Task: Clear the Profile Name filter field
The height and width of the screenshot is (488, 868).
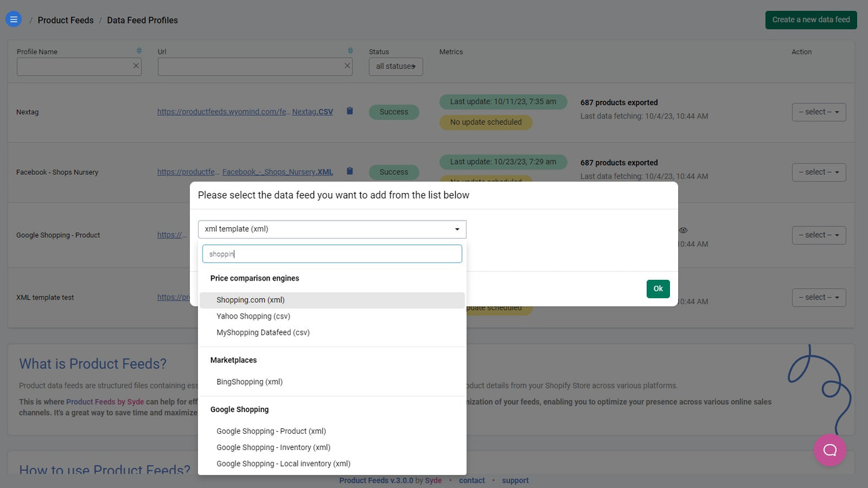Action: click(135, 66)
